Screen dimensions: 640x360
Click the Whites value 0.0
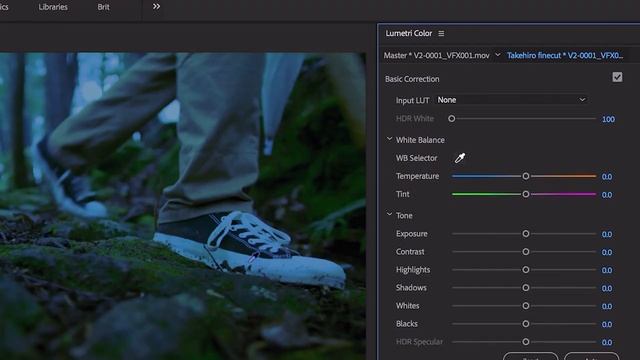pyautogui.click(x=607, y=306)
